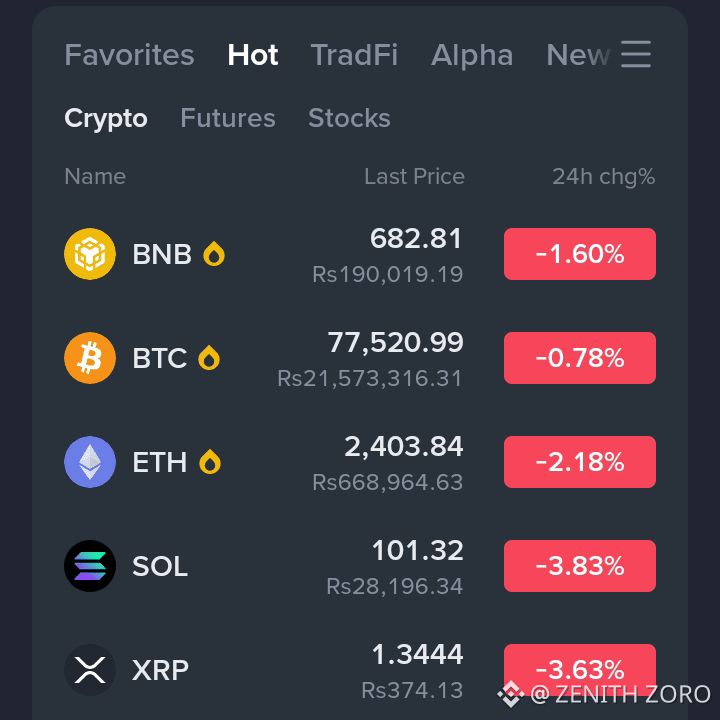Select the Alpha tab

472,55
